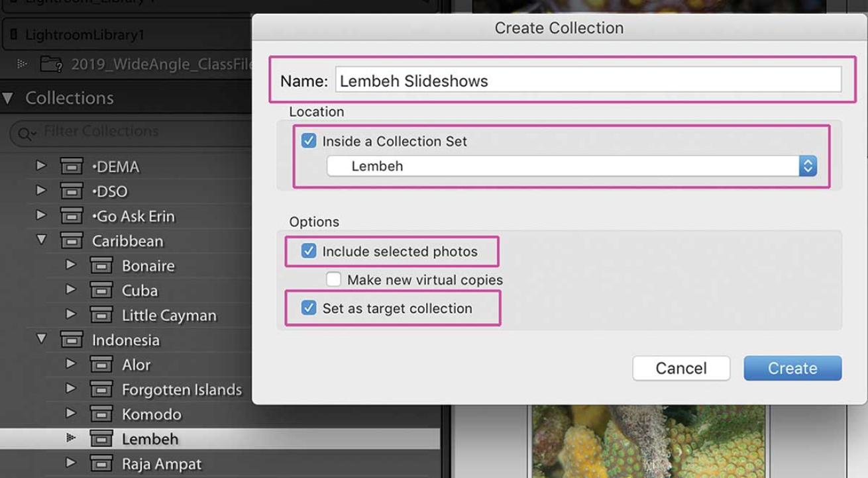Click the Raja Ampat collection set icon
The image size is (868, 478).
(x=101, y=464)
